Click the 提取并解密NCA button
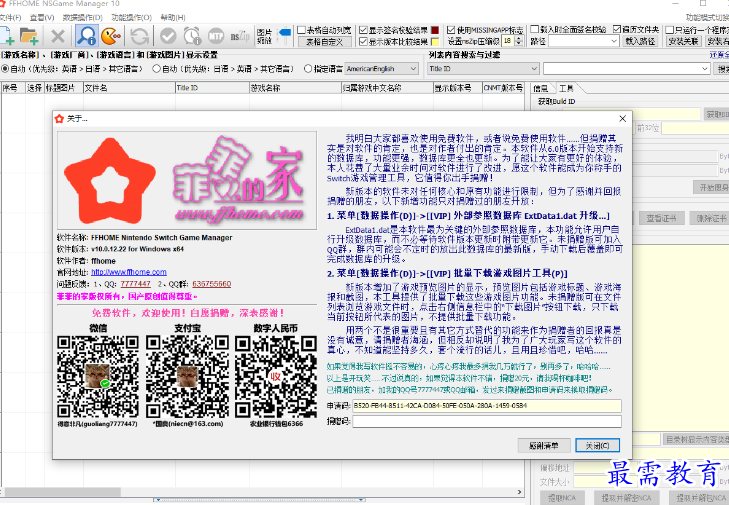729x505 pixels. click(x=626, y=498)
